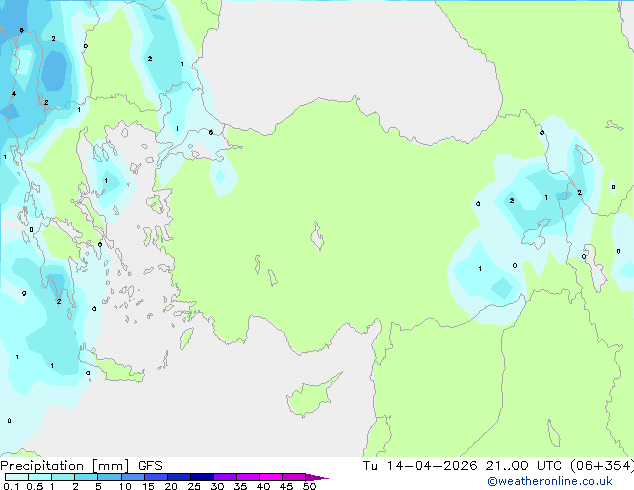This screenshot has height=490, width=634.
Task: Click the 45–50 mm dark magenta legend swatch
Action: (x=294, y=477)
